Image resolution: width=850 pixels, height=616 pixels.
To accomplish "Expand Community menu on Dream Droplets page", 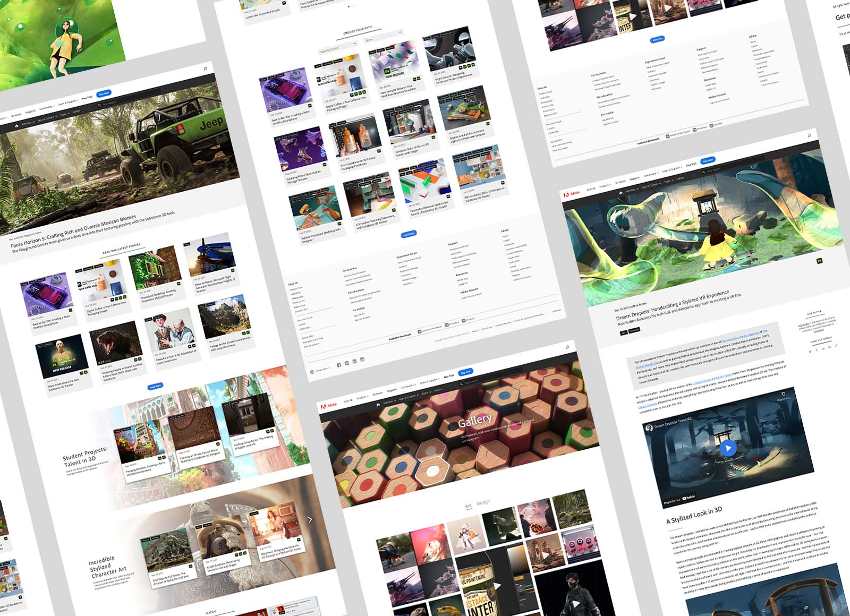I will tap(651, 175).
